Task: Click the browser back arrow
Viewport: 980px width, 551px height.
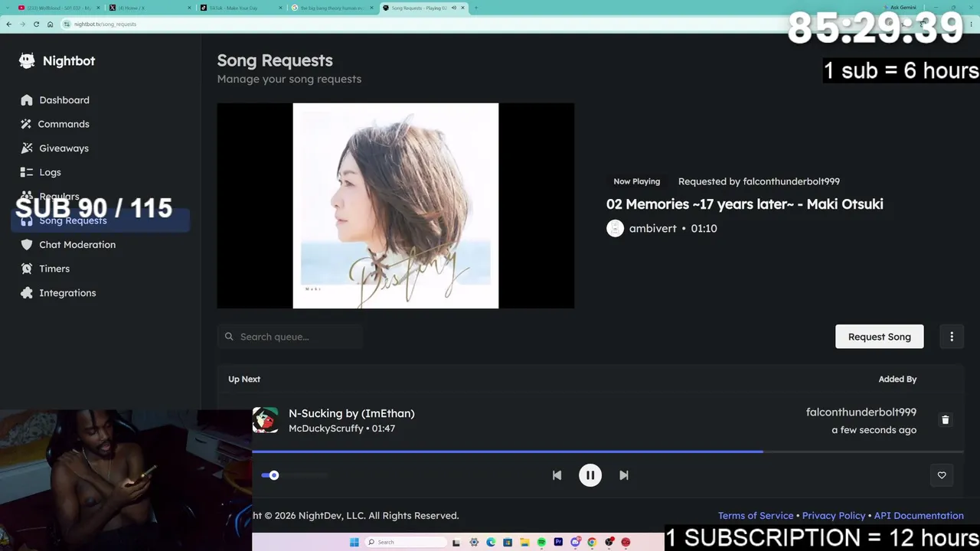Action: tap(8, 24)
